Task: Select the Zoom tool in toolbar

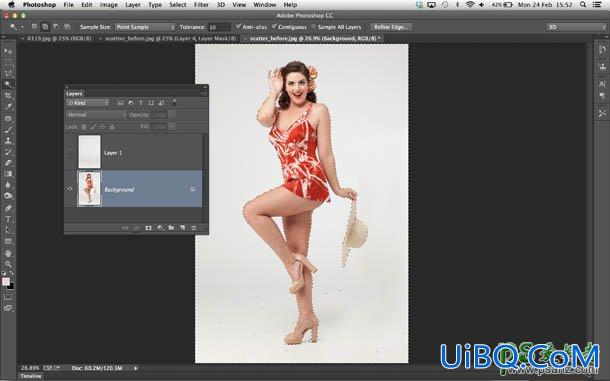Action: (x=8, y=264)
